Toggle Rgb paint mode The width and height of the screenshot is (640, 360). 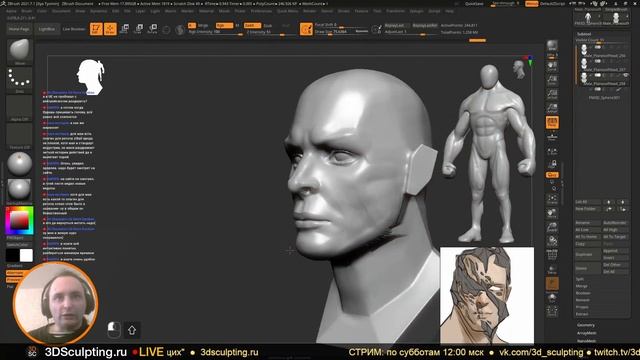(224, 25)
